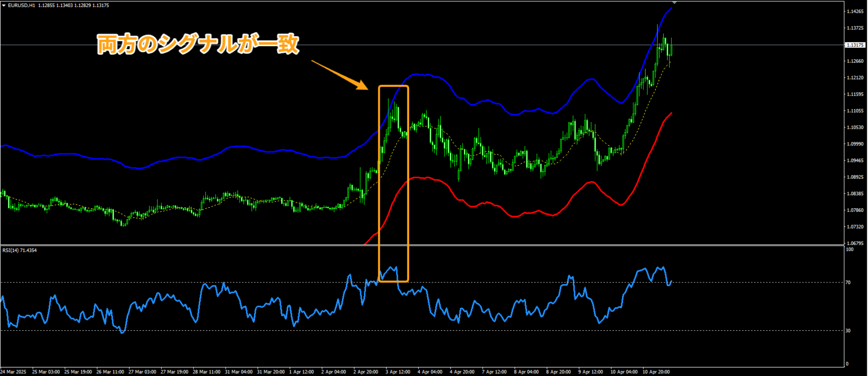The height and width of the screenshot is (376, 868).
Task: Click the EURUSD,H1 symbol title text
Action: tap(21, 5)
